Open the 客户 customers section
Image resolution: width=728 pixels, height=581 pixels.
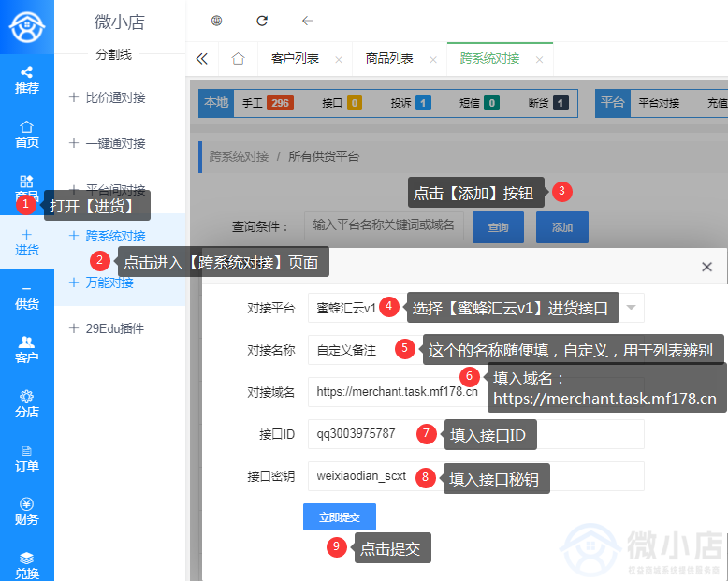click(26, 350)
